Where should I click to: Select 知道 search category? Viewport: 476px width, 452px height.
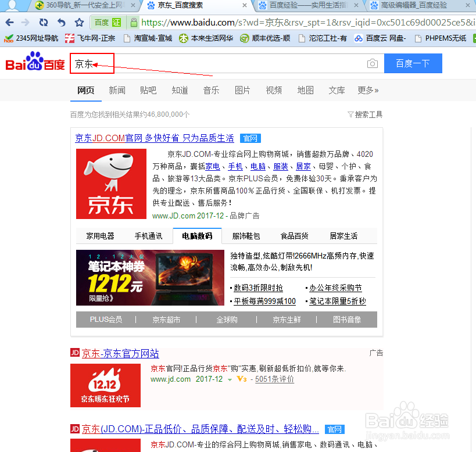pyautogui.click(x=180, y=90)
